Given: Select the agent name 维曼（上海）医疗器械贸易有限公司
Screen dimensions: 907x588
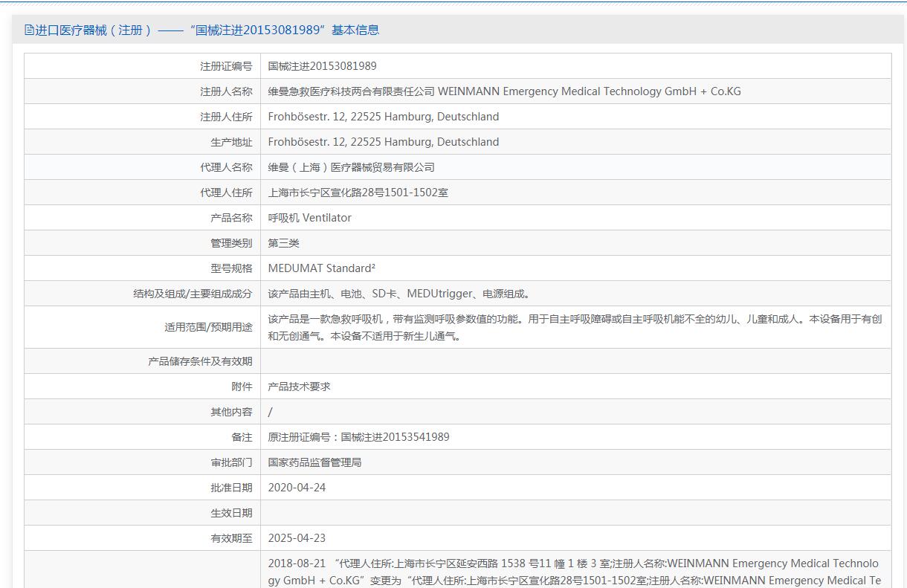Looking at the screenshot, I should click(x=351, y=167).
